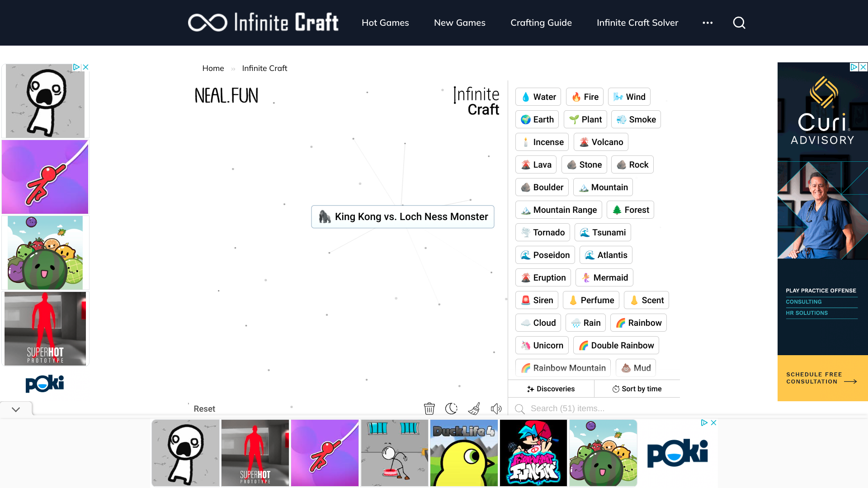
Task: Click Sort by time option
Action: pyautogui.click(x=637, y=389)
